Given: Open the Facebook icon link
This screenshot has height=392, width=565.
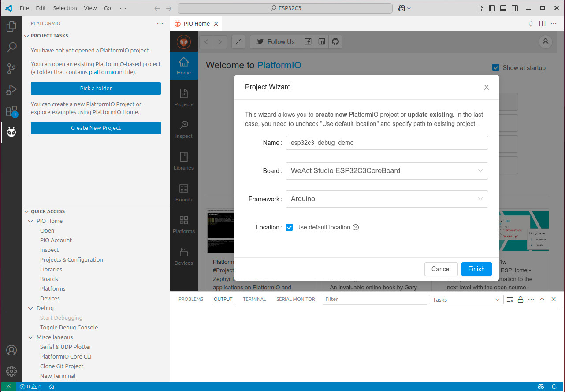Looking at the screenshot, I should 308,42.
